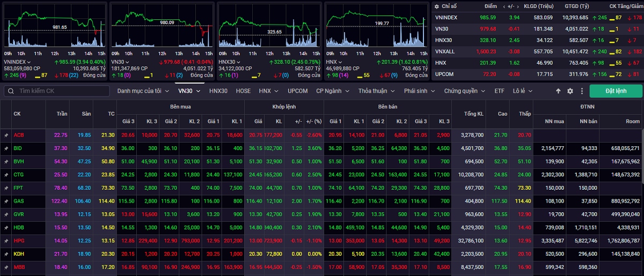Open the three-dot more options menu
The height and width of the screenshot is (276, 644).
click(x=582, y=91)
